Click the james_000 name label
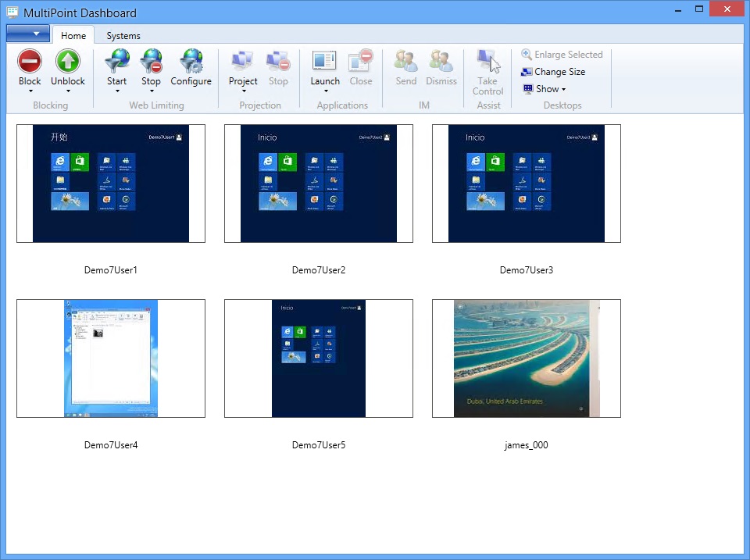This screenshot has height=560, width=750. [x=526, y=445]
